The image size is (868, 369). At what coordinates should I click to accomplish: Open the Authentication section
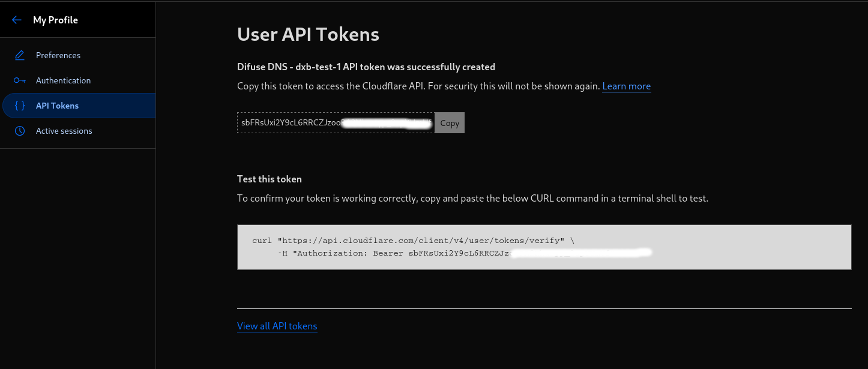pos(78,80)
